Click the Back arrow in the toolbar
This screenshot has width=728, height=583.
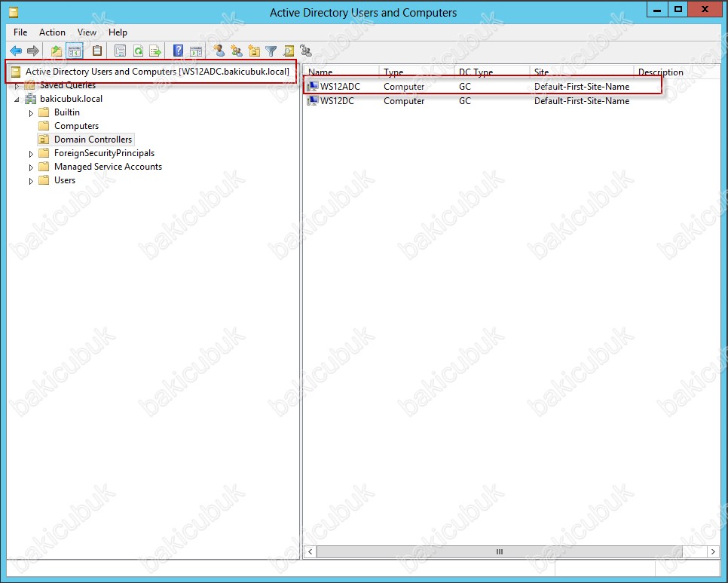(x=16, y=51)
